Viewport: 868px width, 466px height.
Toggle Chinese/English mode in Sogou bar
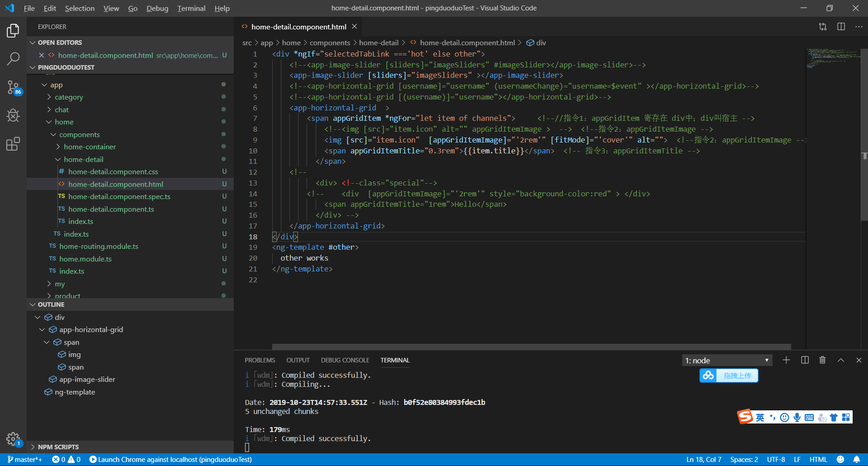pos(760,418)
